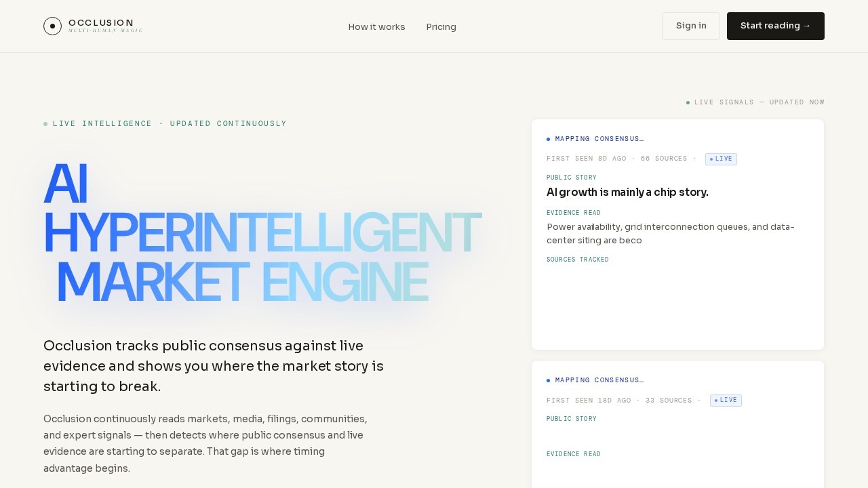Click the Occlusion circle logo icon

pyautogui.click(x=52, y=26)
